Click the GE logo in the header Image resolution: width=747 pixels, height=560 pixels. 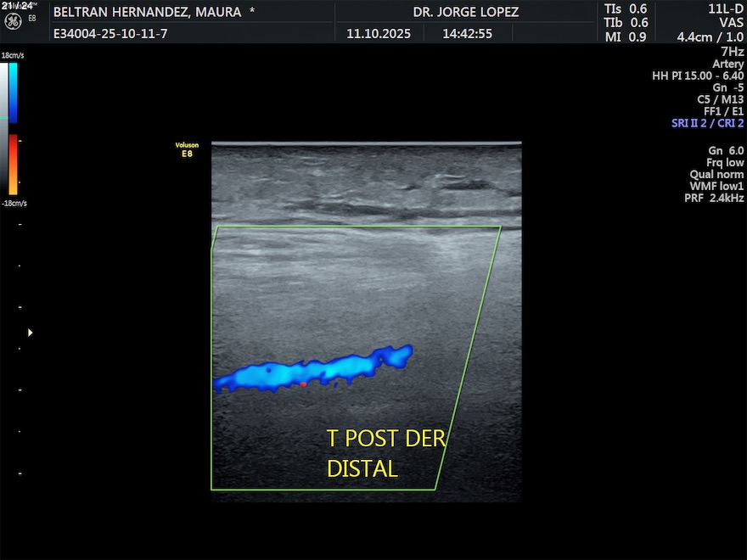(13, 20)
